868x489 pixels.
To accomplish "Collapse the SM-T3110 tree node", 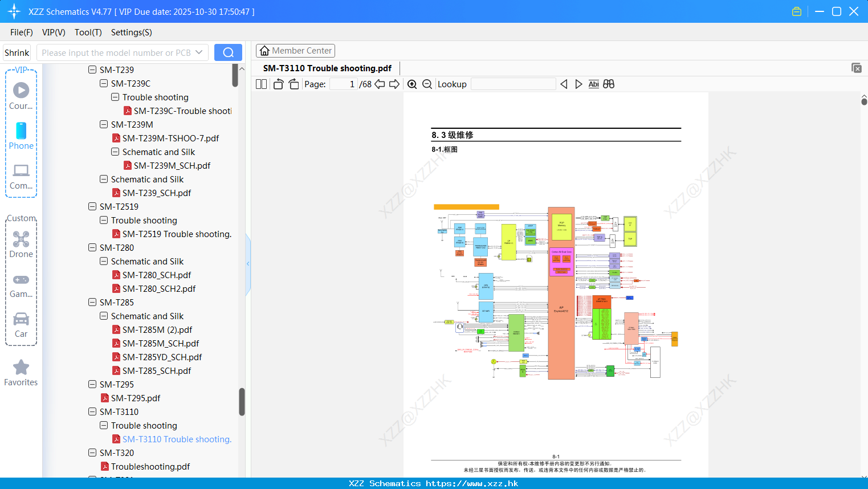I will pyautogui.click(x=92, y=411).
